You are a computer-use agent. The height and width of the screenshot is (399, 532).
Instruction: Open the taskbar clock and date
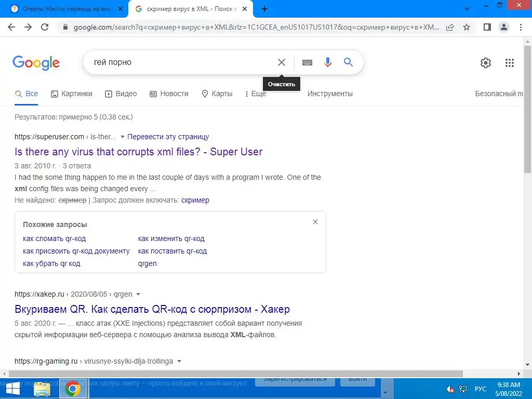tap(508, 389)
